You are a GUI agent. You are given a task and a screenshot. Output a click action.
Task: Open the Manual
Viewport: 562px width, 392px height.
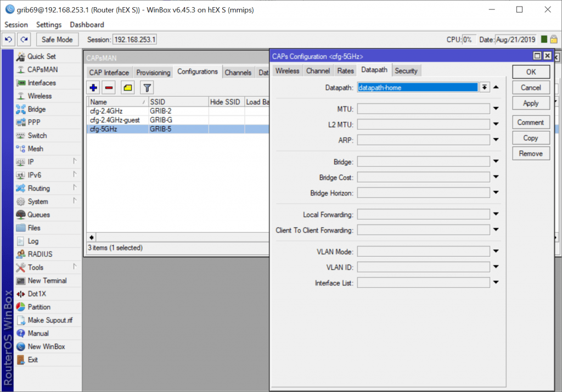pyautogui.click(x=38, y=334)
